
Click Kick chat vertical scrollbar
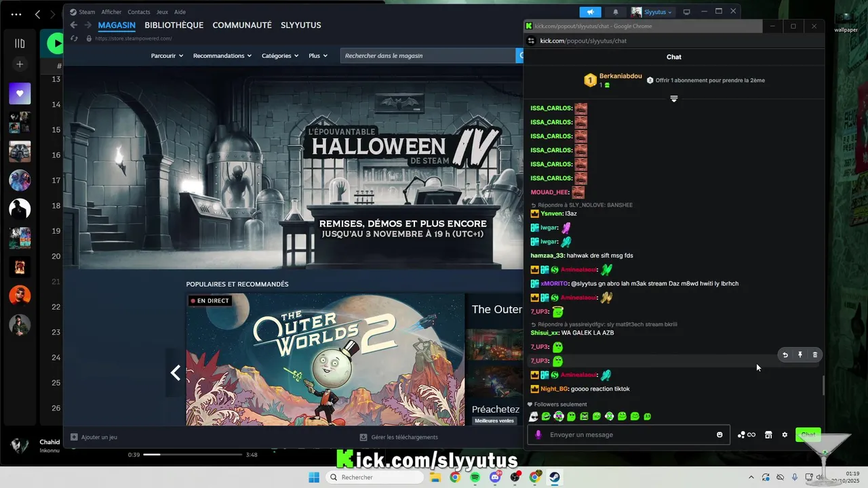tap(823, 385)
